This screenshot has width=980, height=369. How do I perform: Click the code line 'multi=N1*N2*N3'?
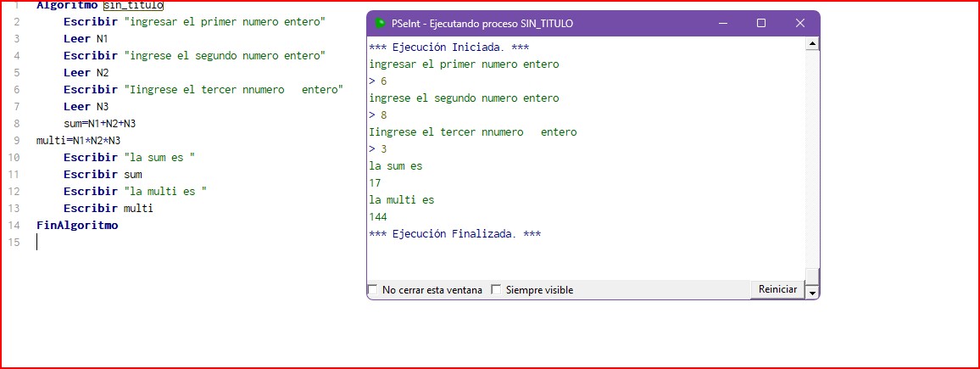(78, 141)
